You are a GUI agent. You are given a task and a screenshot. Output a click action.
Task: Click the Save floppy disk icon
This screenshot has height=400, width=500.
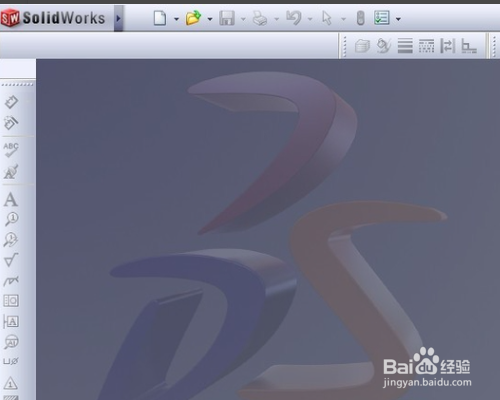pos(227,18)
